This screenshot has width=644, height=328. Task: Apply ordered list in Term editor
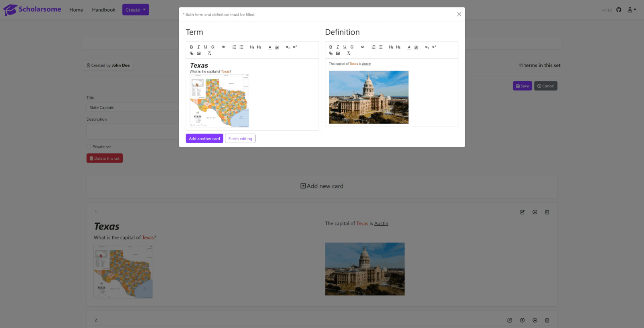click(x=234, y=47)
